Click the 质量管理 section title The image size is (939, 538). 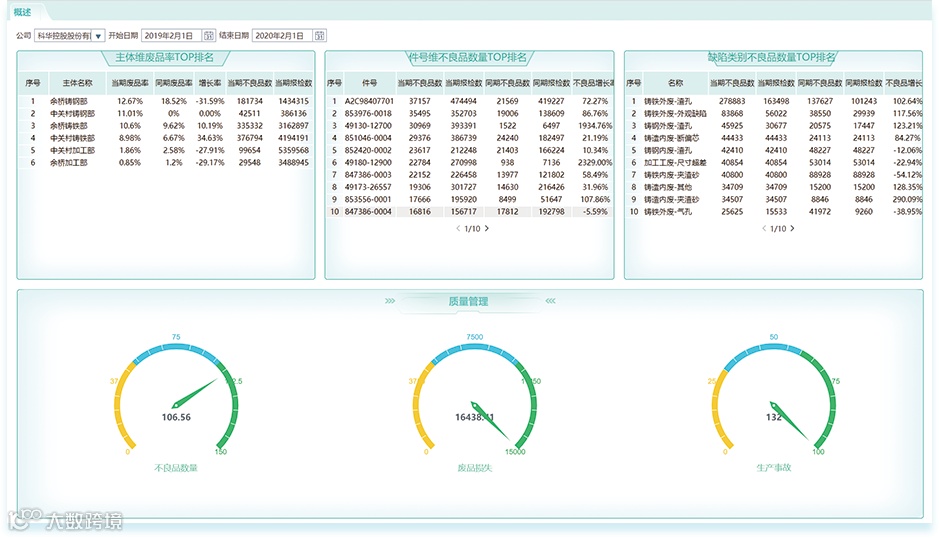(x=468, y=301)
